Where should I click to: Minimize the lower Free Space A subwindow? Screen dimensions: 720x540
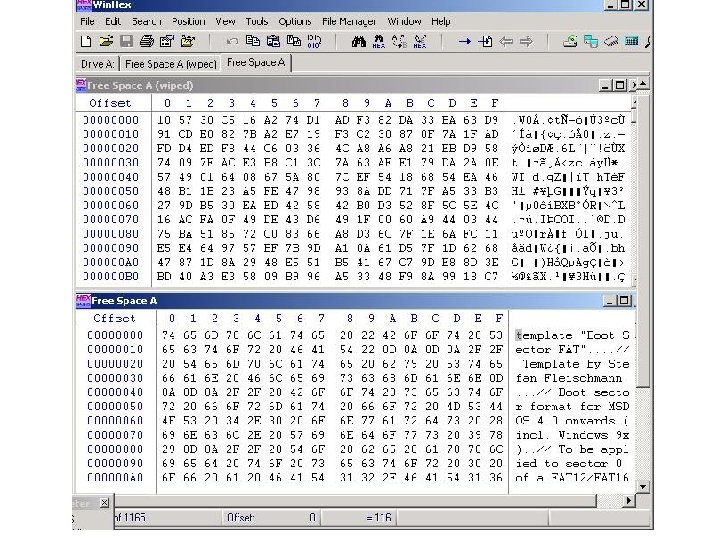(610, 301)
